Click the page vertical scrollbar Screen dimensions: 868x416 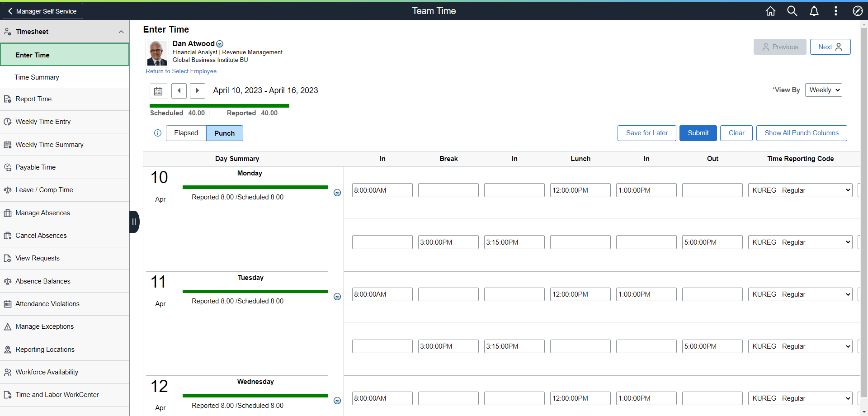pyautogui.click(x=864, y=217)
